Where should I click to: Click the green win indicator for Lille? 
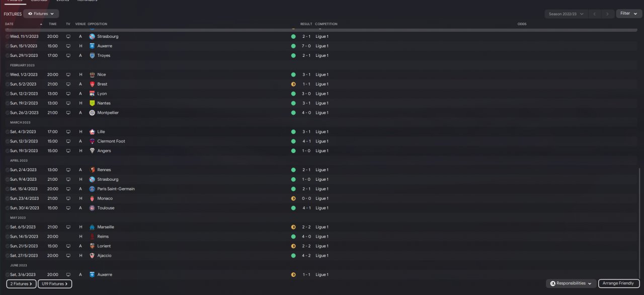pos(293,132)
